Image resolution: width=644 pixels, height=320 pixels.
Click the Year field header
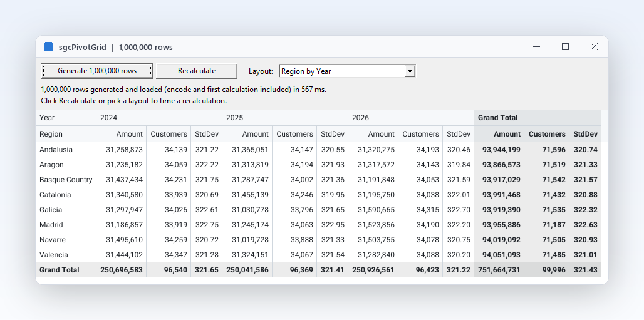pyautogui.click(x=66, y=118)
